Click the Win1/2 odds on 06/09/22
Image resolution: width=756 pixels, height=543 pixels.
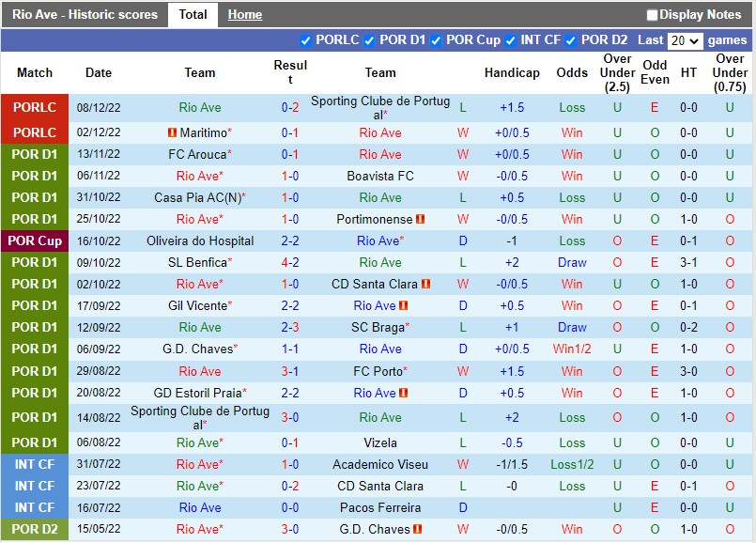[572, 349]
